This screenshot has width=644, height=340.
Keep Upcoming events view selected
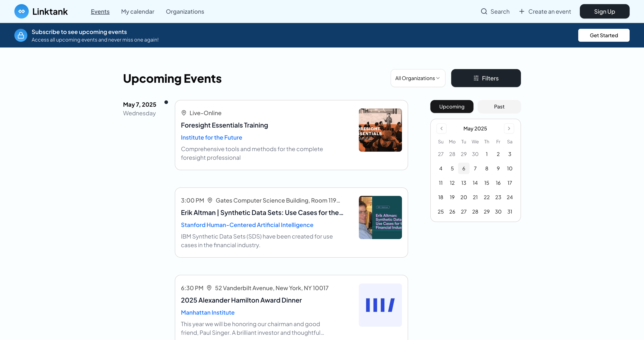pos(452,106)
